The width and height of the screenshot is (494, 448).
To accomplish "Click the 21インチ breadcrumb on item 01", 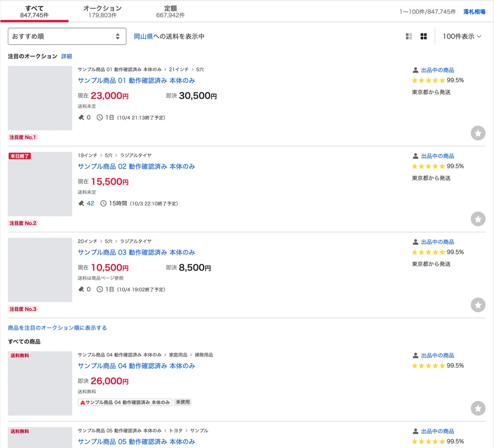I will [x=178, y=69].
